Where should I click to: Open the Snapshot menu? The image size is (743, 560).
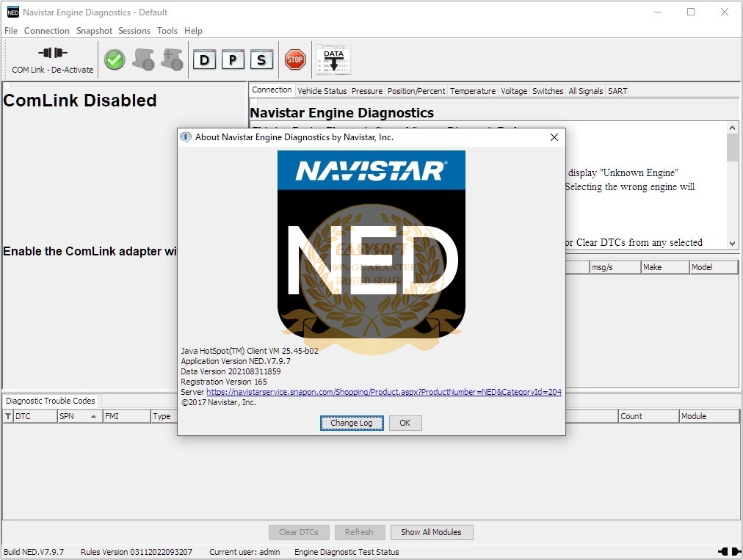pyautogui.click(x=94, y=31)
